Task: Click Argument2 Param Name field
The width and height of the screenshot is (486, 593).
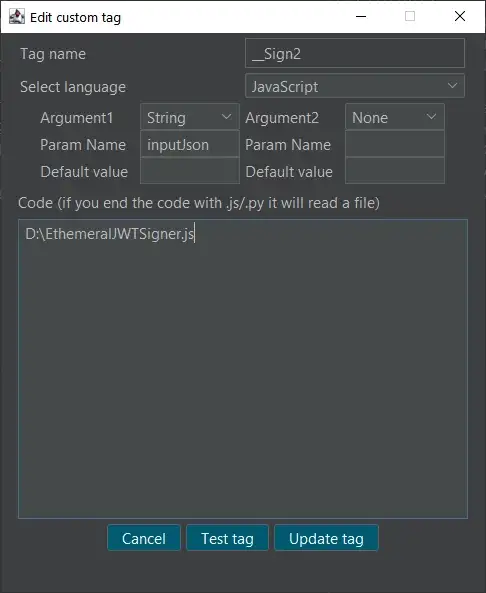Action: 395,144
